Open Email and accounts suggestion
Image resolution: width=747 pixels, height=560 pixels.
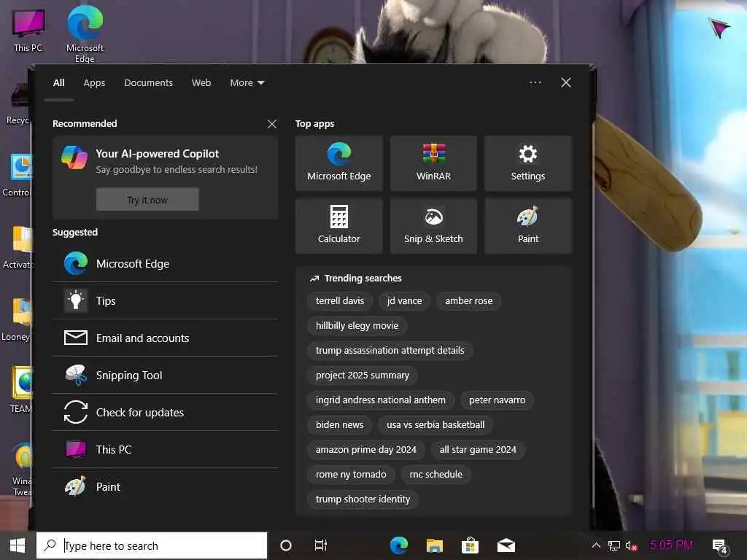tap(166, 338)
